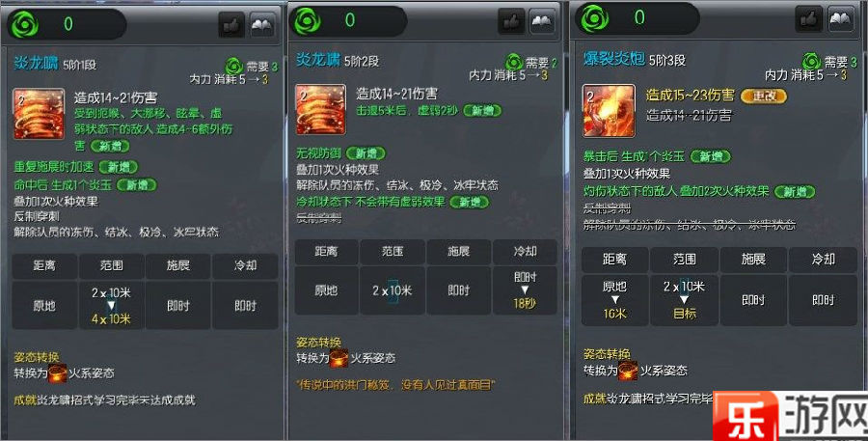
Task: Click the 4x10米 range value cell
Action: (x=111, y=305)
